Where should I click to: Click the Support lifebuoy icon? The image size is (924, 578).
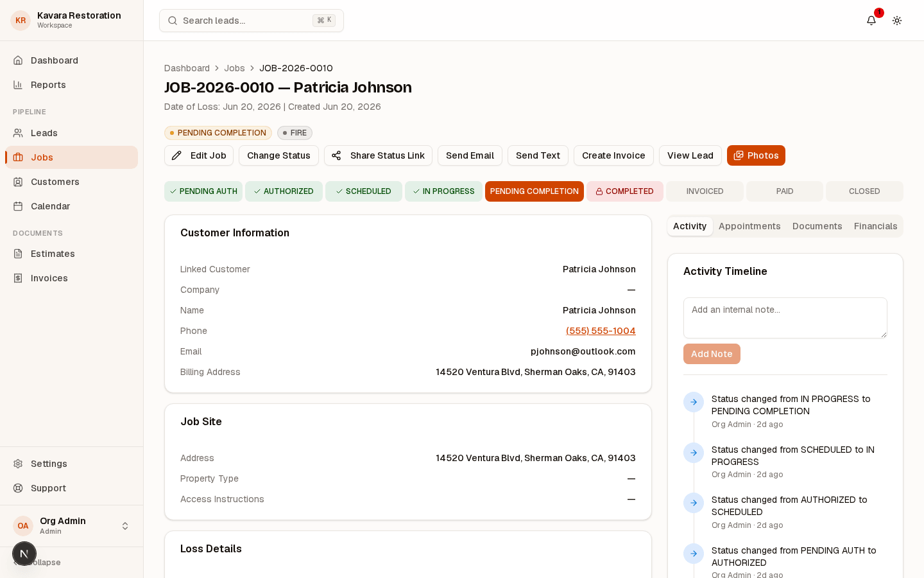point(18,488)
